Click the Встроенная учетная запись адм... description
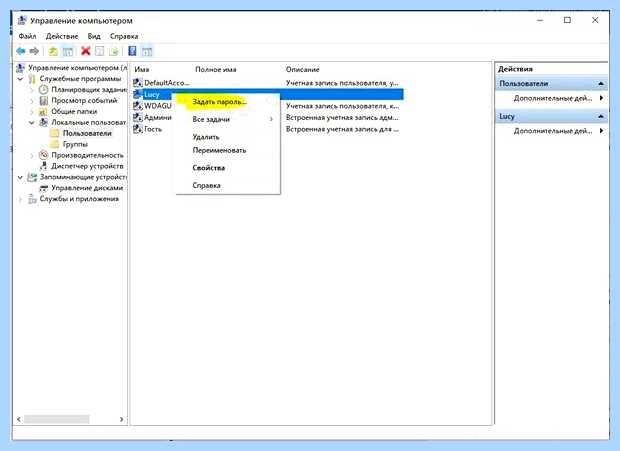 pos(342,117)
